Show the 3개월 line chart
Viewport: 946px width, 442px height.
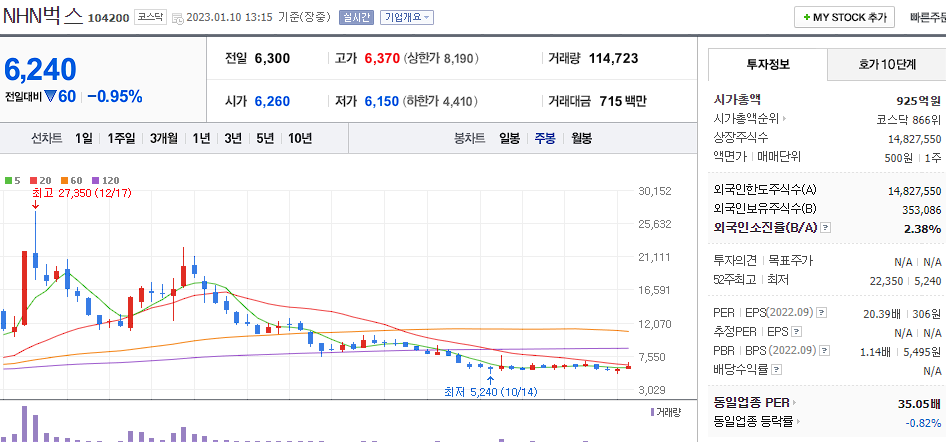[164, 138]
